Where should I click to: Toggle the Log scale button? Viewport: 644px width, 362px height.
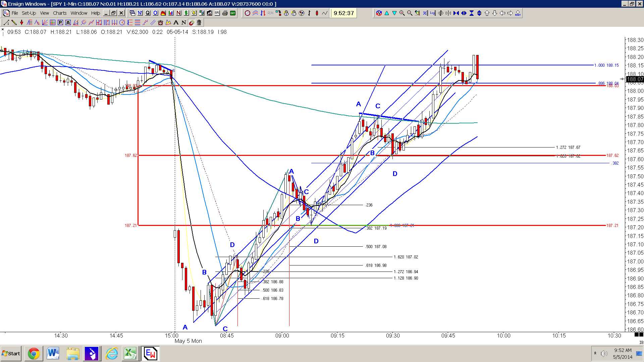pos(433,13)
